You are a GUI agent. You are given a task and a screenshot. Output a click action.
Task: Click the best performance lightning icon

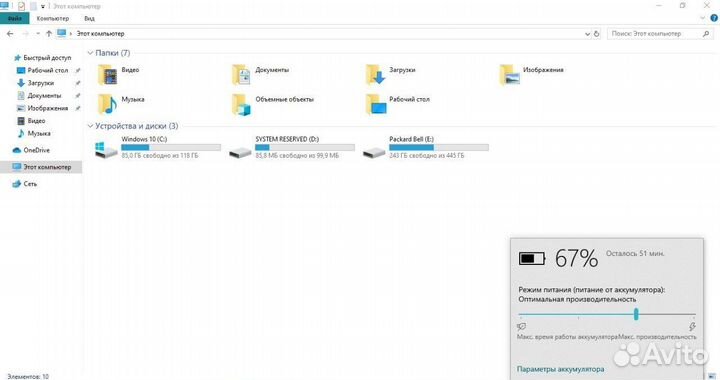(692, 326)
